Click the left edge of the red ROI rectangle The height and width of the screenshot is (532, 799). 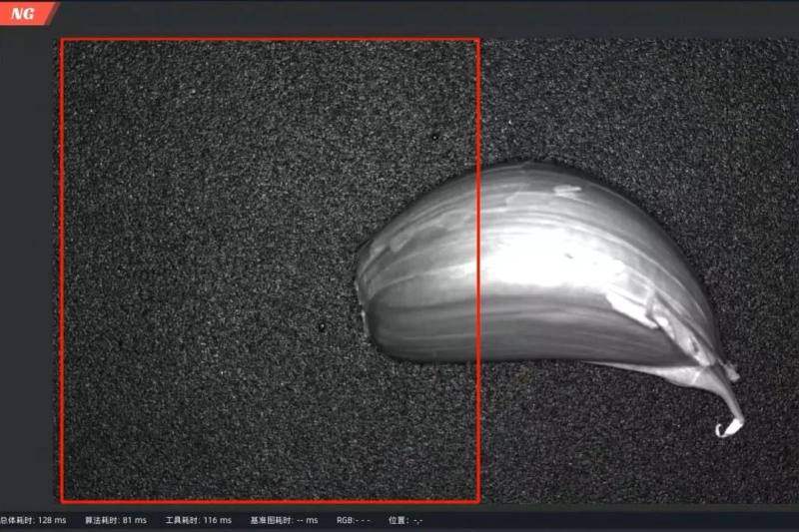point(62,269)
